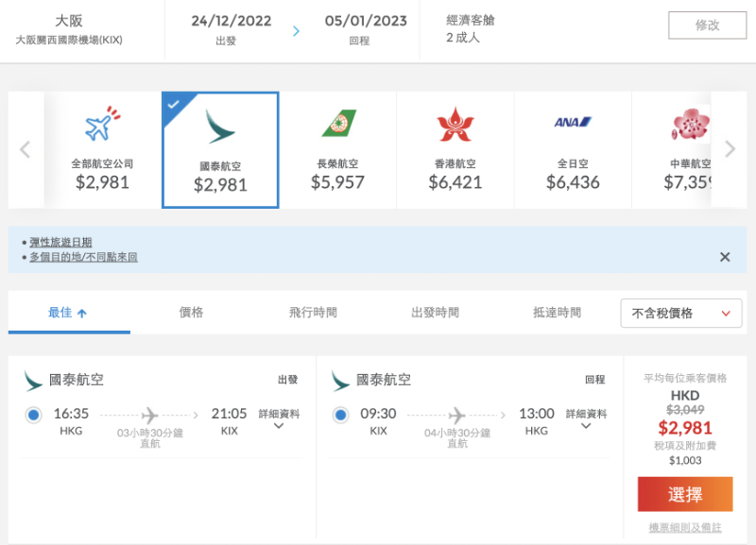Show more airlines with right arrow

(730, 149)
